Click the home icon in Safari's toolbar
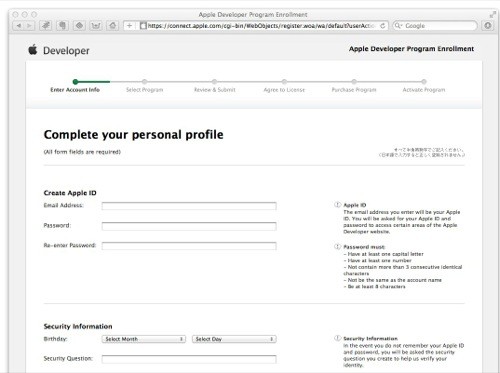This screenshot has width=500, height=373. click(x=113, y=26)
